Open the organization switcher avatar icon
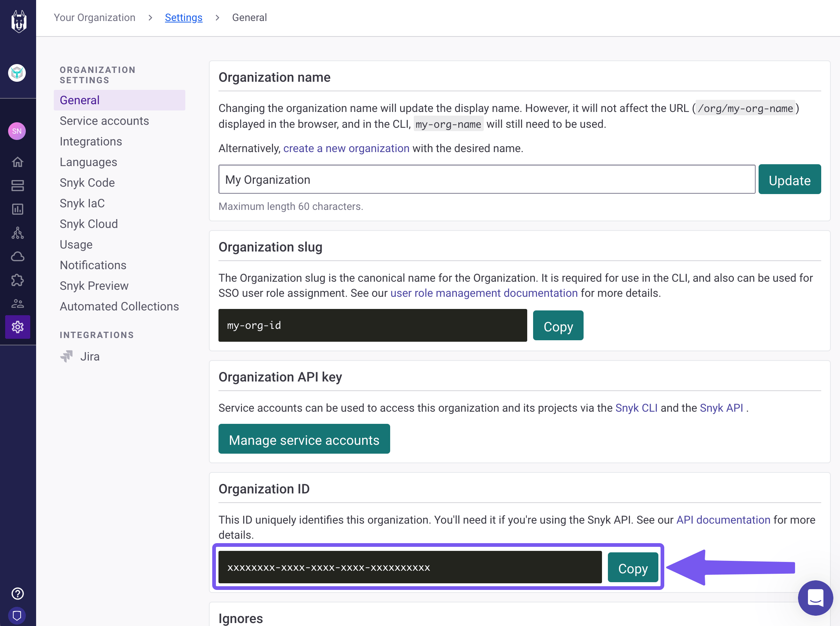840x626 pixels. point(17,73)
